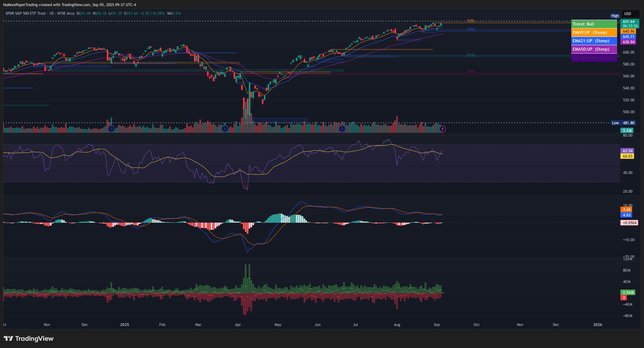The height and width of the screenshot is (348, 644).
Task: Click the RSI 63.54 value label
Action: [x=627, y=151]
